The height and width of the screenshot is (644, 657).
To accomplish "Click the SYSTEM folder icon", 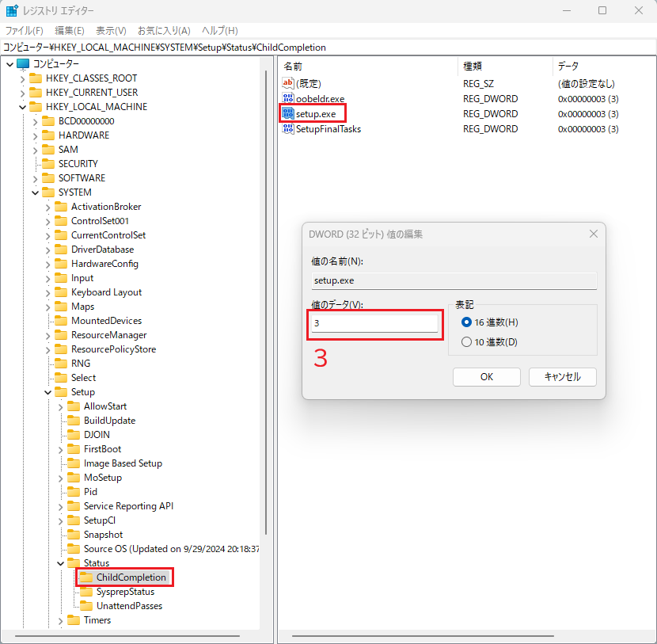I will tap(48, 192).
